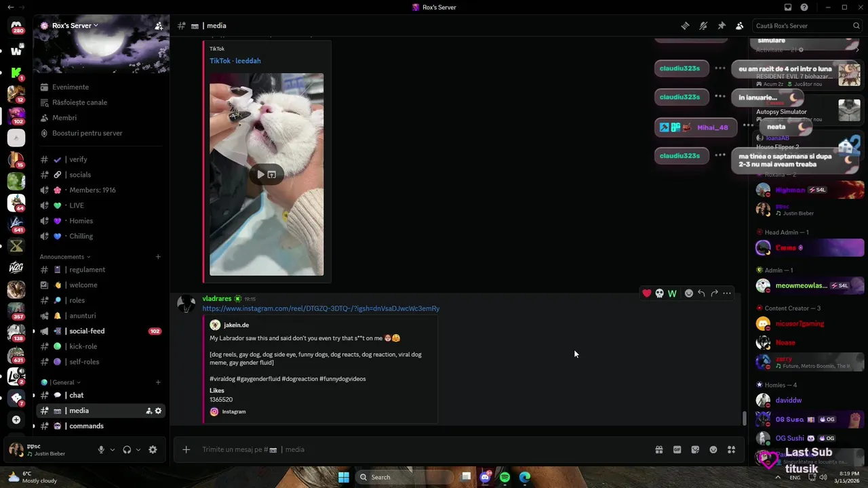
Task: Open the Instagram reel link
Action: tap(321, 308)
